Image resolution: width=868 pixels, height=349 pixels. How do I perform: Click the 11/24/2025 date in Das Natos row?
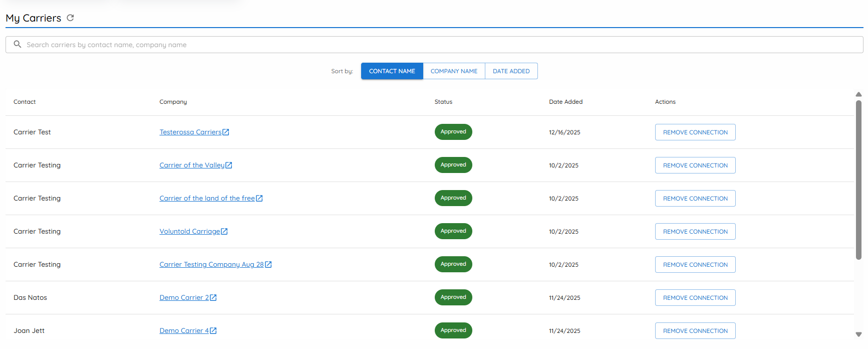pyautogui.click(x=564, y=298)
